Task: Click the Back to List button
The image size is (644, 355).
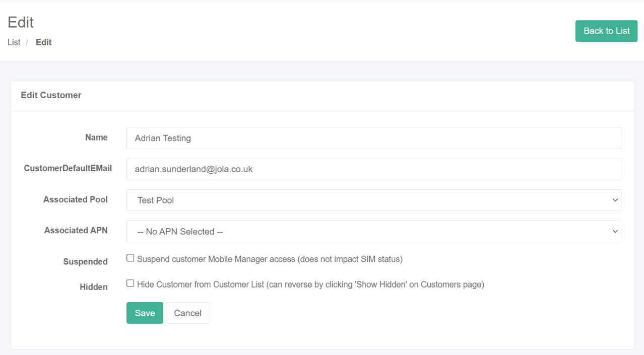Action: [606, 31]
